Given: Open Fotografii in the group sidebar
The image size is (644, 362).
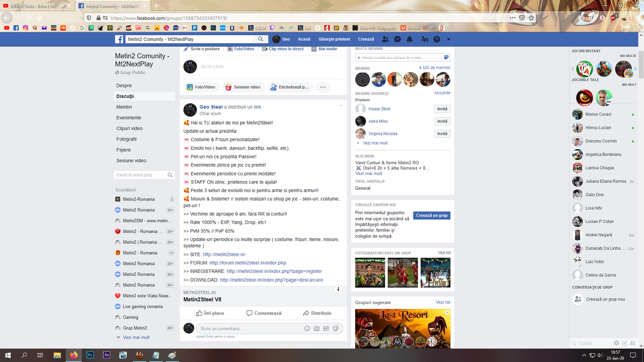Looking at the screenshot, I should (x=127, y=139).
